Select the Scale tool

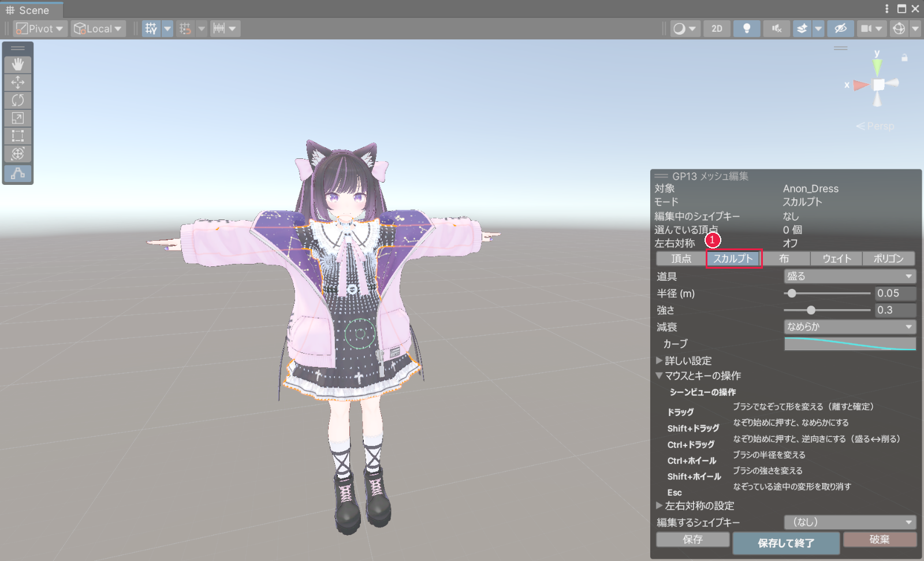click(18, 118)
